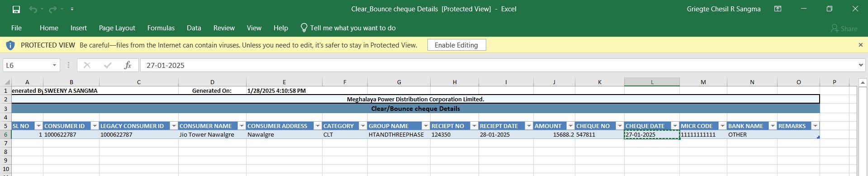Screen dimensions: 868x176
Task: Open the Ribbon Display Options icon
Action: click(x=778, y=9)
